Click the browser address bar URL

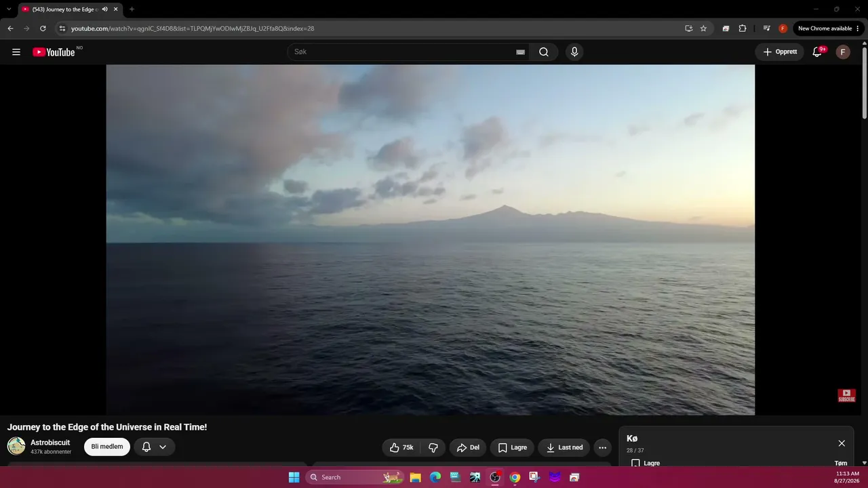click(193, 28)
